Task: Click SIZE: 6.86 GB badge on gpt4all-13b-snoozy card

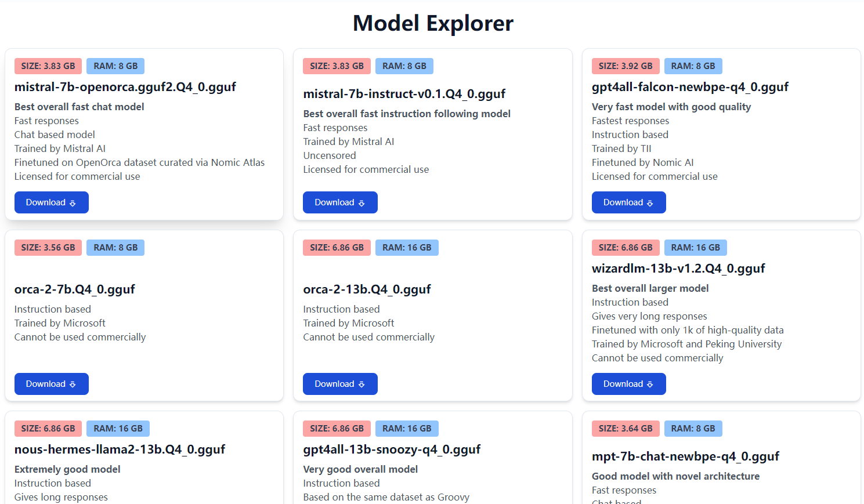Action: click(x=337, y=429)
